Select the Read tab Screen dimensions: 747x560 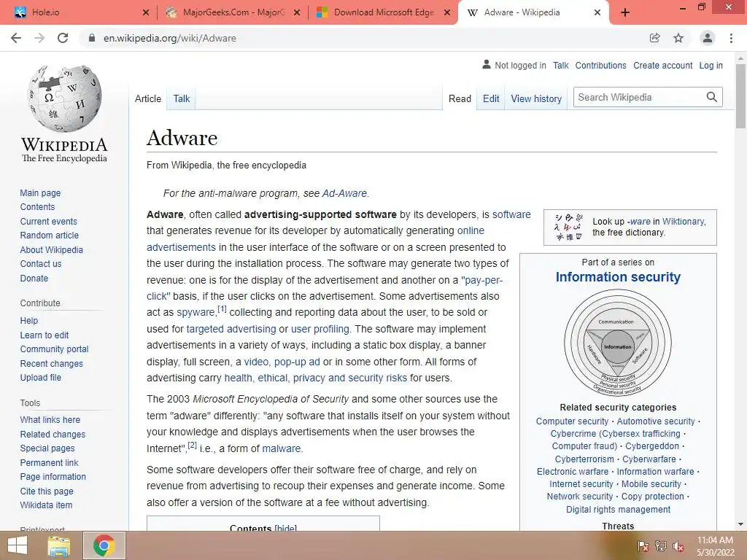(x=460, y=98)
